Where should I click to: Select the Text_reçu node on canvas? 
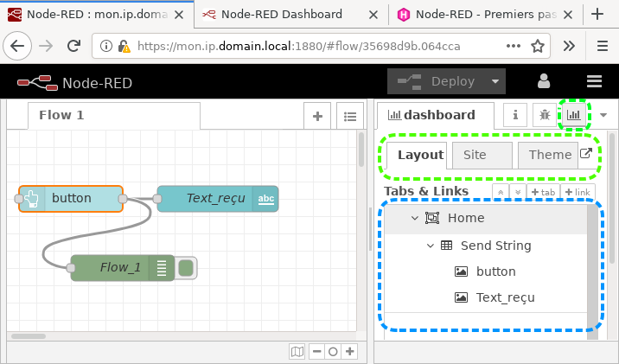tap(218, 199)
